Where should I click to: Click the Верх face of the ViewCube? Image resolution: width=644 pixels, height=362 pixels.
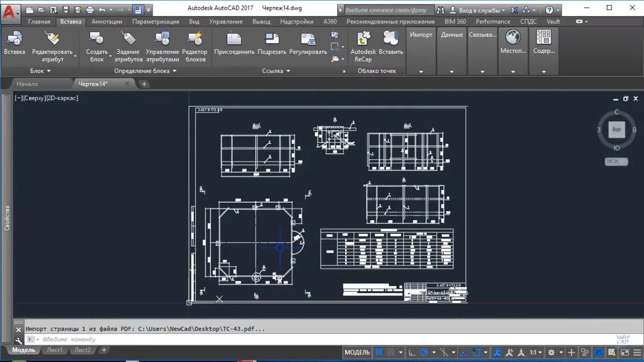tap(617, 129)
